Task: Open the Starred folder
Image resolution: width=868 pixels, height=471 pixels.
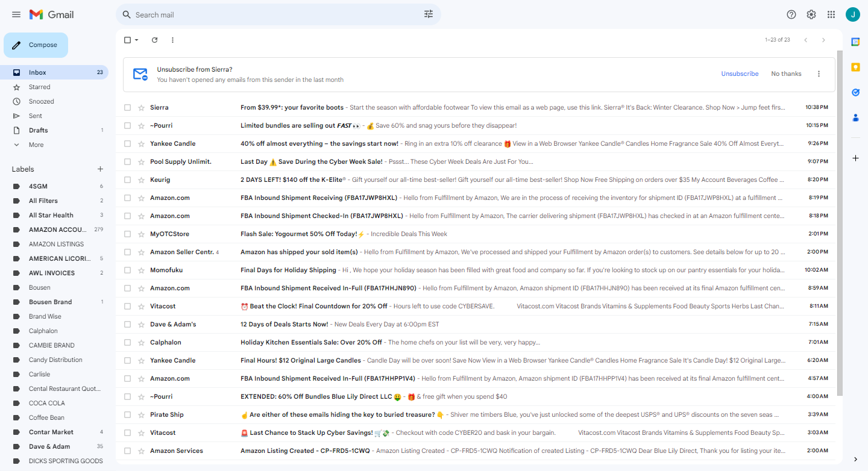Action: point(54,87)
